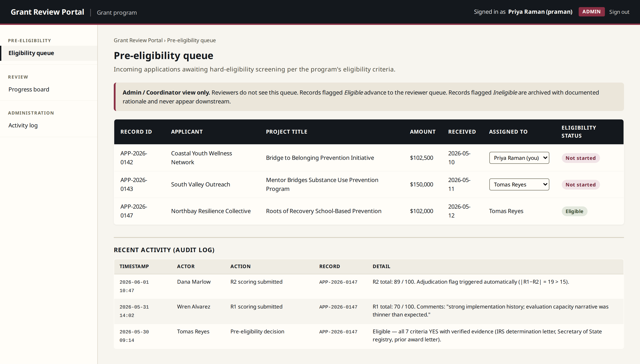Screen dimensions: 640x364
Task: Click applicant South Valley Outreach
Action: coord(200,184)
